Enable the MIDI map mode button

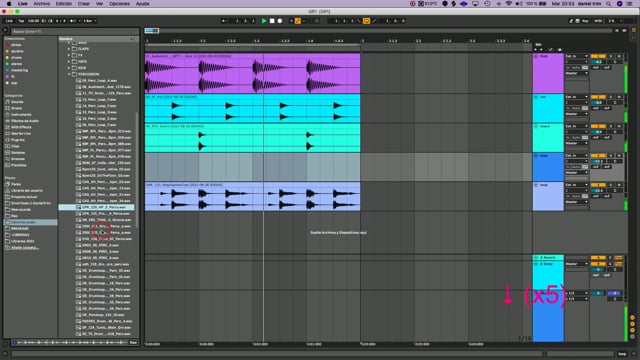(598, 21)
